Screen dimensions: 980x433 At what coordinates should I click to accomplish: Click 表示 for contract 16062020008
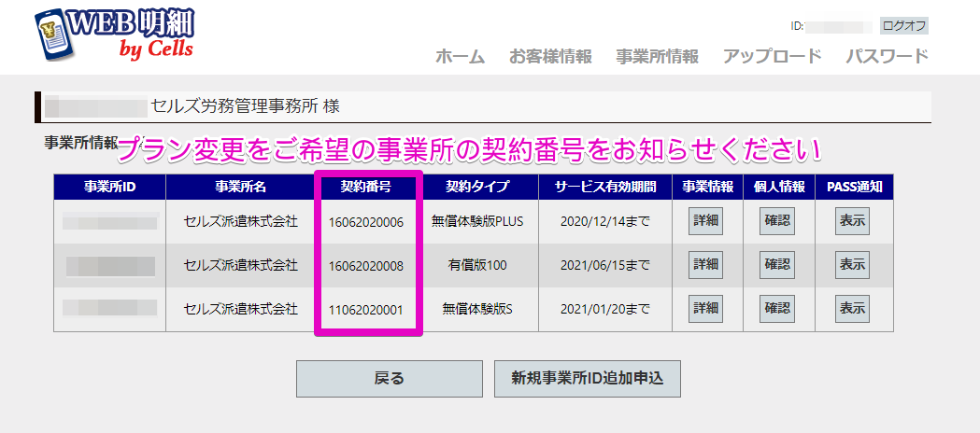click(853, 265)
